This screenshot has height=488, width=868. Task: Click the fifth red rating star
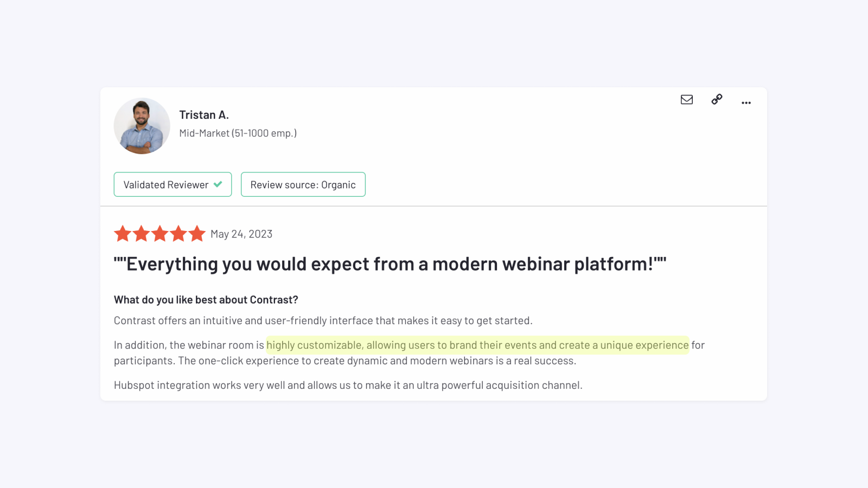pos(197,234)
